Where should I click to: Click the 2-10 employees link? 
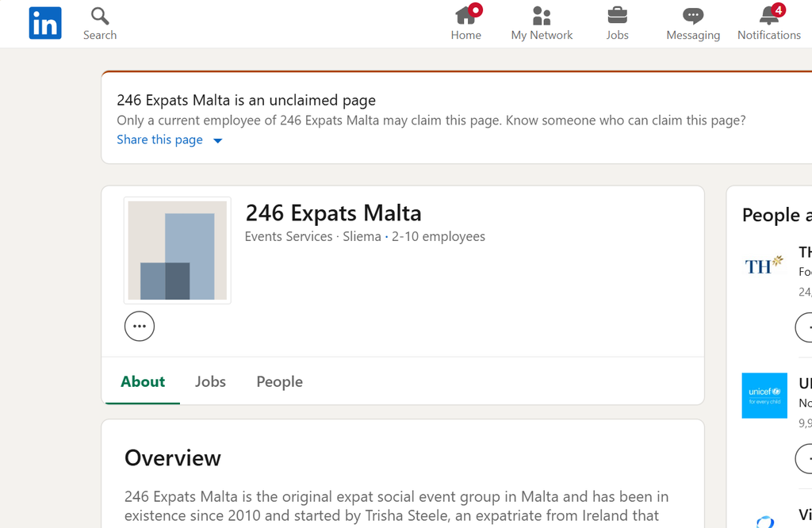(x=438, y=236)
